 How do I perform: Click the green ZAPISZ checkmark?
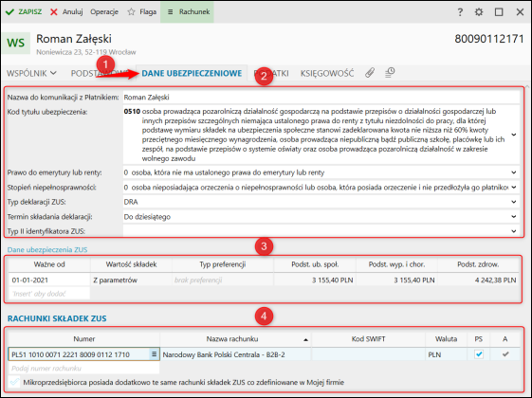[9, 12]
